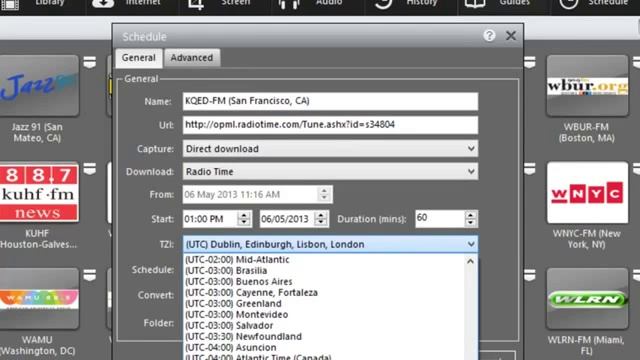Viewport: 640px width, 360px height.
Task: Click menu icon left of WBUR-FM station
Action: (x=530, y=62)
